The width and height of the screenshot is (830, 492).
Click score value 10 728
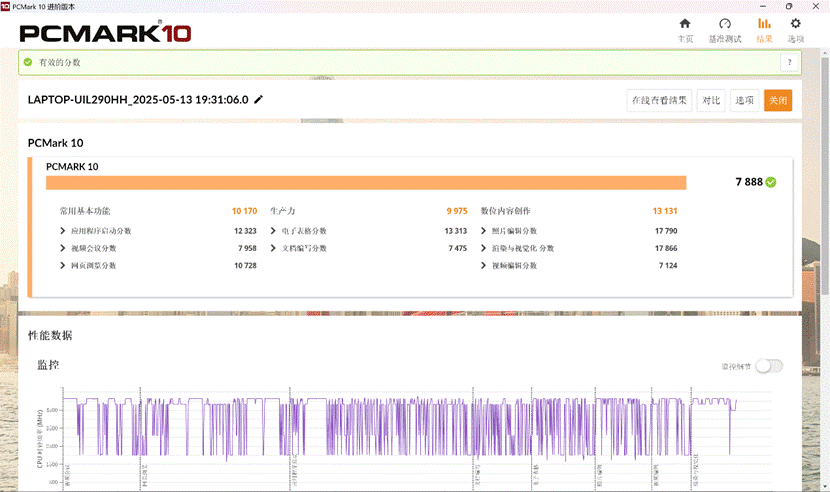pyautogui.click(x=245, y=265)
